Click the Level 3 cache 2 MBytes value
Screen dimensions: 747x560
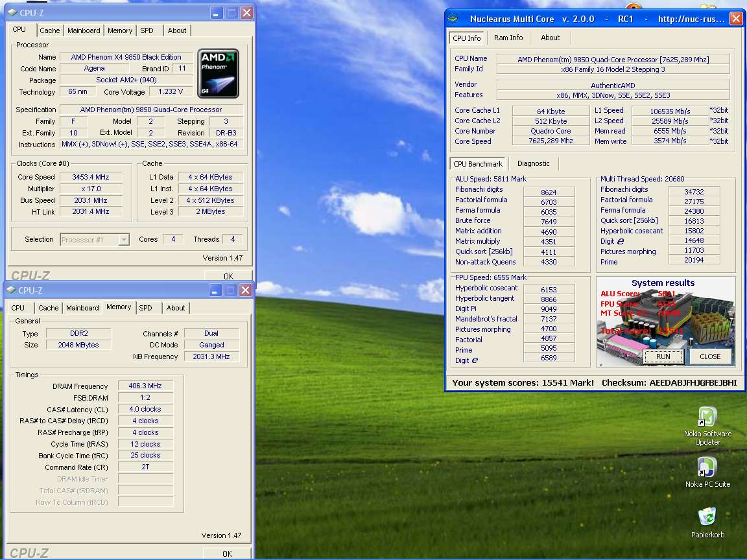point(211,212)
